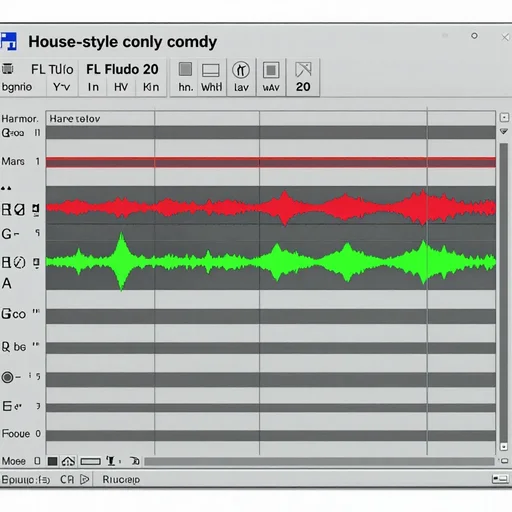Click the blue app logo icon
512x512 pixels.
click(8, 41)
